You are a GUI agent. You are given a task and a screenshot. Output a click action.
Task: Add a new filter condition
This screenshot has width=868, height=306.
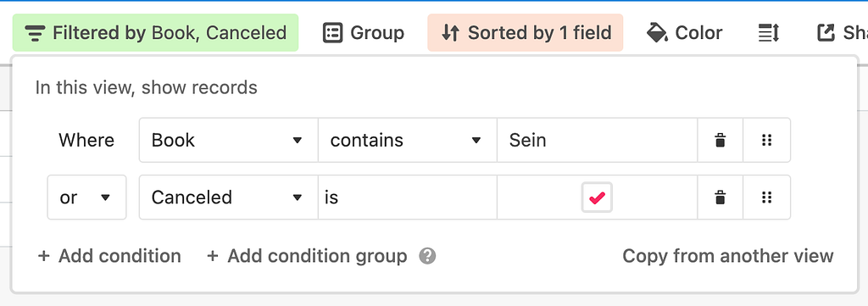coord(109,256)
